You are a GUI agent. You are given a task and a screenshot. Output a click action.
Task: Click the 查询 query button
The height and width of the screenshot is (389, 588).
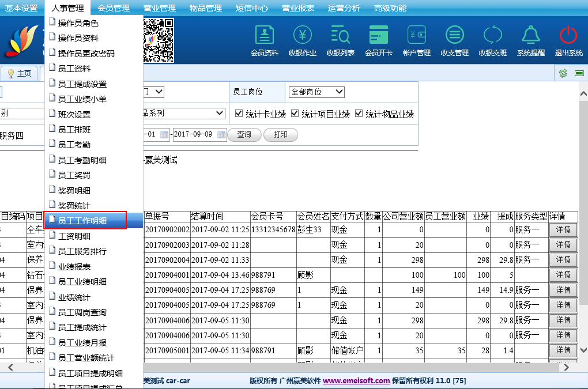coord(244,135)
